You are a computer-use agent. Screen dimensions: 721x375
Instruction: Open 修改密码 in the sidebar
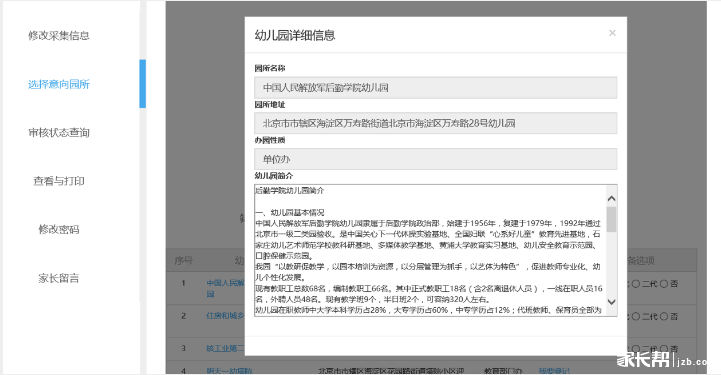tap(59, 229)
